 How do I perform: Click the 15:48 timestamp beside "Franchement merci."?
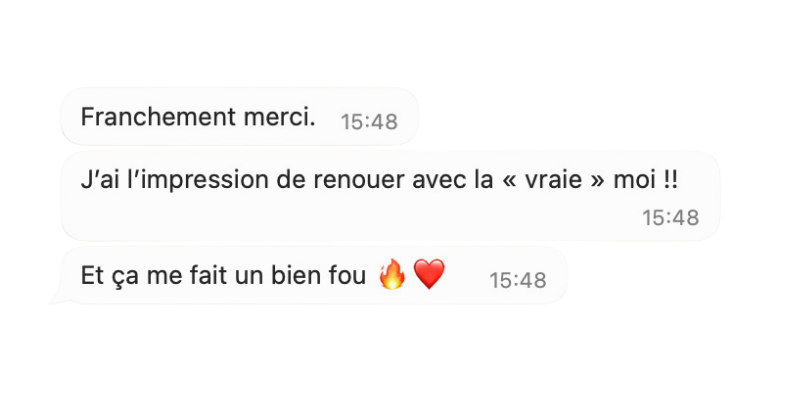369,122
